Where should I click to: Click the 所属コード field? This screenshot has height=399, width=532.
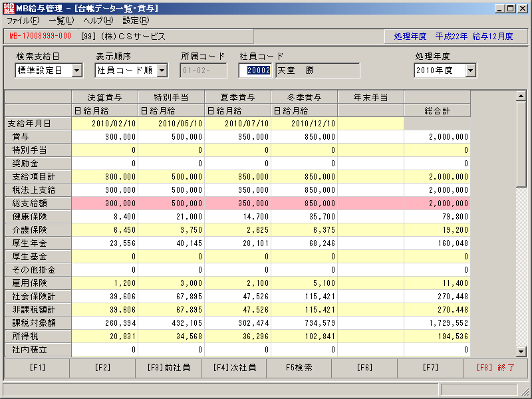tap(203, 70)
